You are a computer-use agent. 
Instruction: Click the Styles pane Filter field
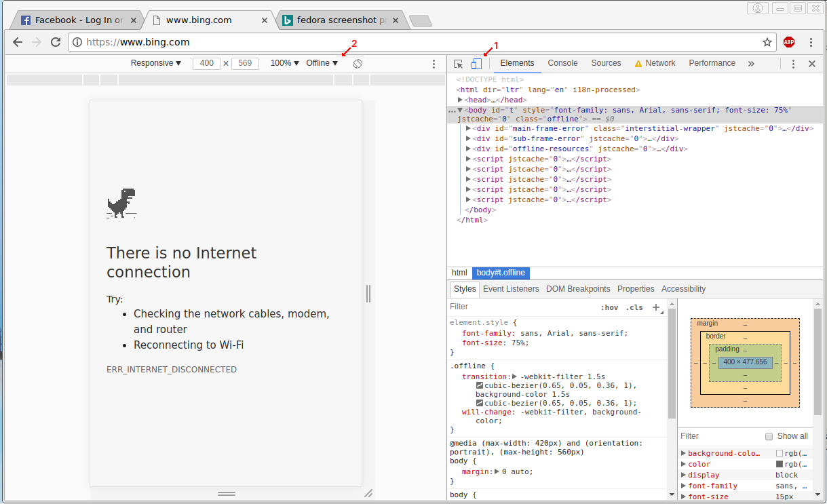tap(522, 307)
